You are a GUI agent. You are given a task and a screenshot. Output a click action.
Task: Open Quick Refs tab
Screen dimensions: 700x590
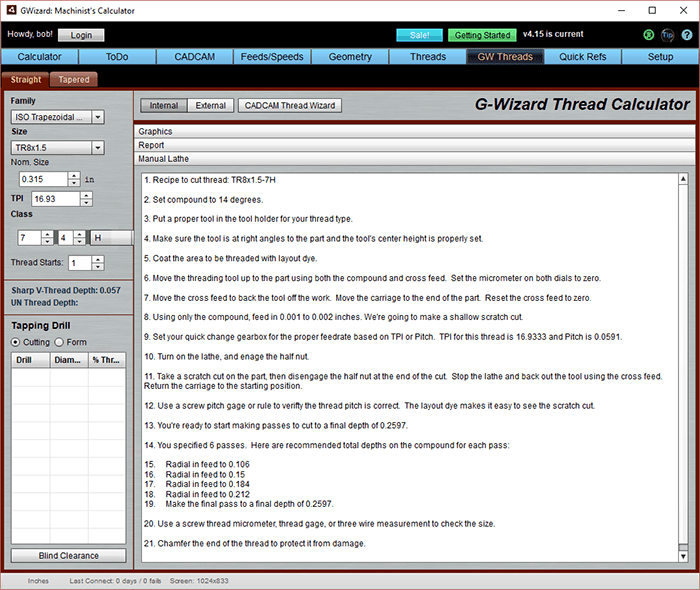click(x=583, y=57)
